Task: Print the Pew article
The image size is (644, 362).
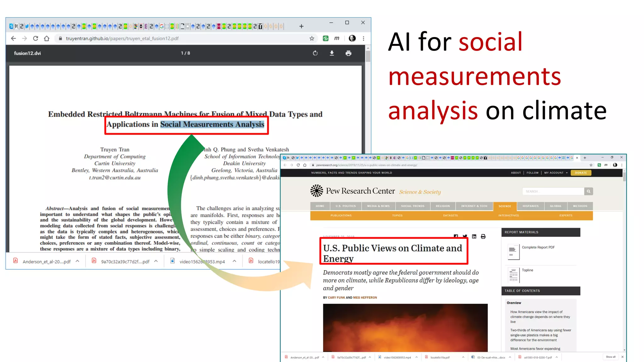Action: [483, 236]
